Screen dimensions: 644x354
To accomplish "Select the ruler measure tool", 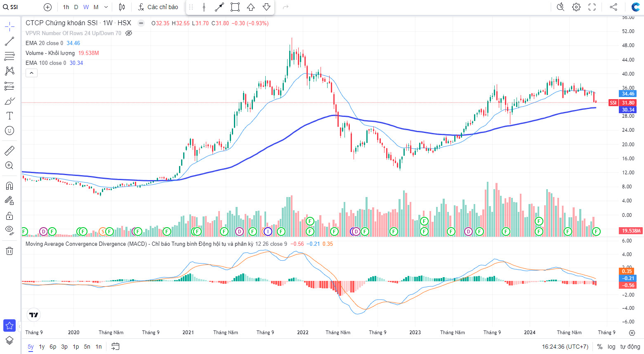I will (x=9, y=151).
